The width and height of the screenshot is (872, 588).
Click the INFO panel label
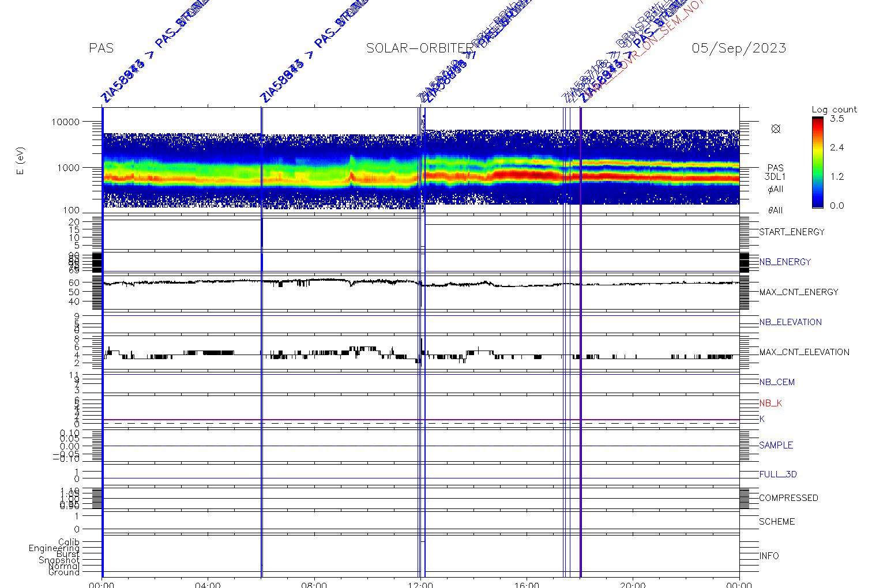tap(769, 556)
